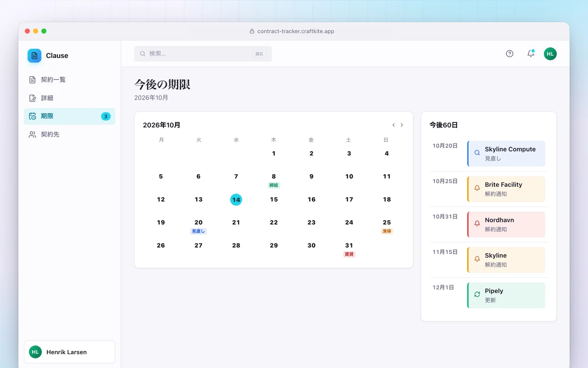Click review magnifier icon on Skyline Compute
The height and width of the screenshot is (368, 588).
(x=477, y=153)
